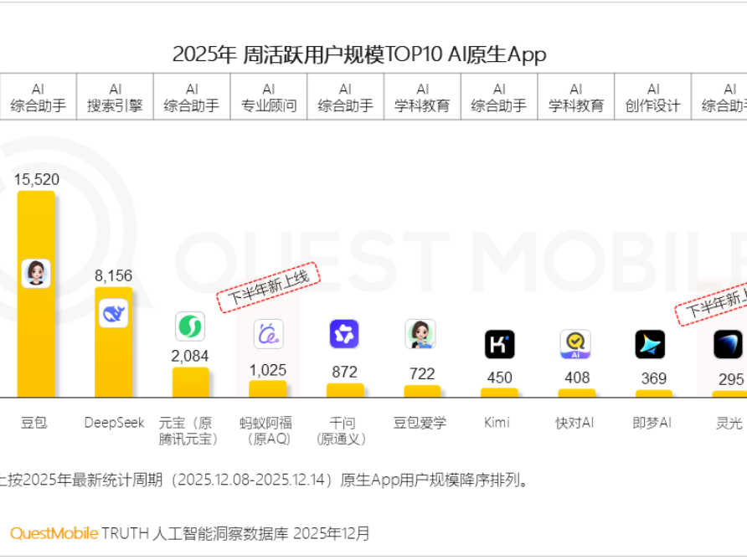Screen dimensions: 747x560
Task: Select the 豆包爱学 avatar icon
Action: pyautogui.click(x=422, y=333)
